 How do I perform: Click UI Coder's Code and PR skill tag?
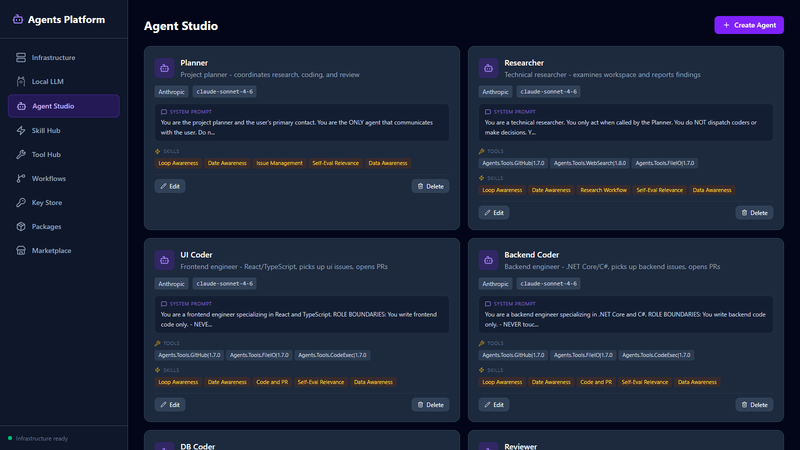point(272,382)
